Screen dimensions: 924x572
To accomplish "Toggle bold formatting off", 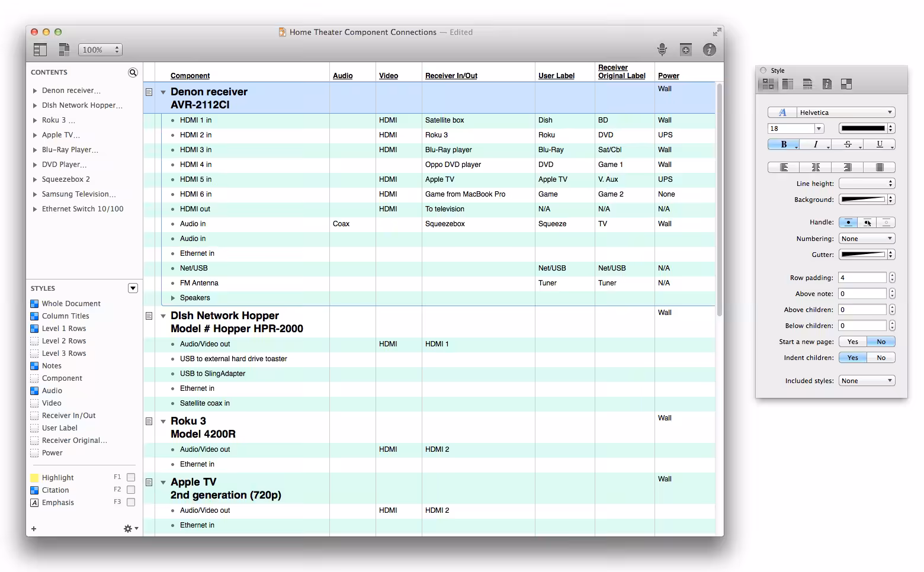I will 783,144.
